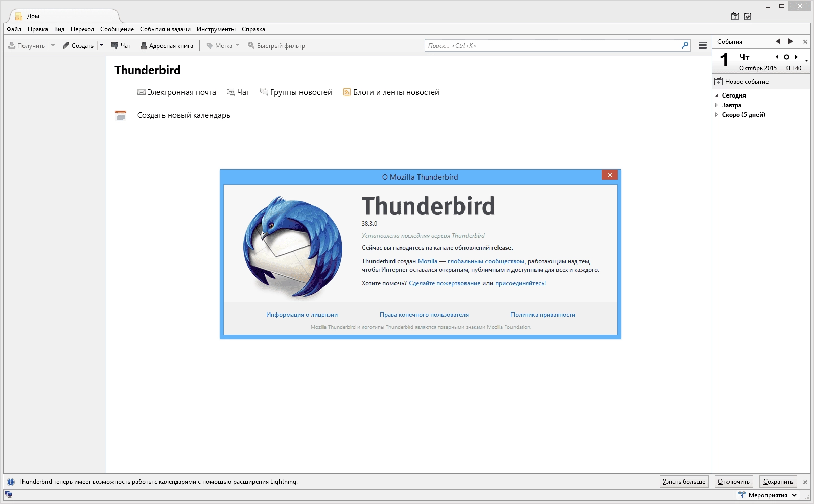
Task: Open the hamburger application menu
Action: tap(703, 45)
